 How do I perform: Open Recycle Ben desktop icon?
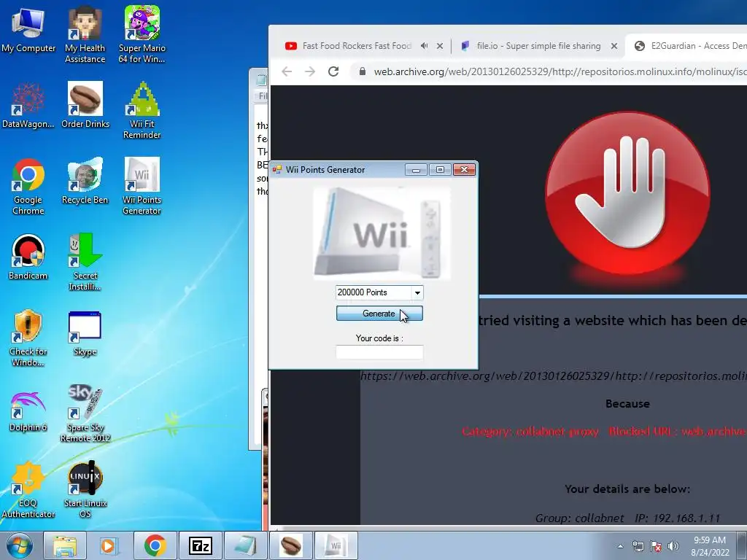coord(85,181)
